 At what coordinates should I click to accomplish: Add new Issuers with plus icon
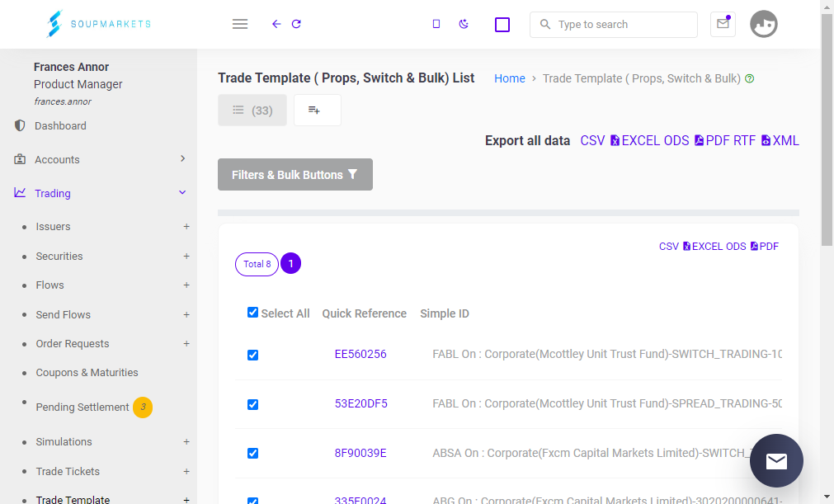point(186,227)
